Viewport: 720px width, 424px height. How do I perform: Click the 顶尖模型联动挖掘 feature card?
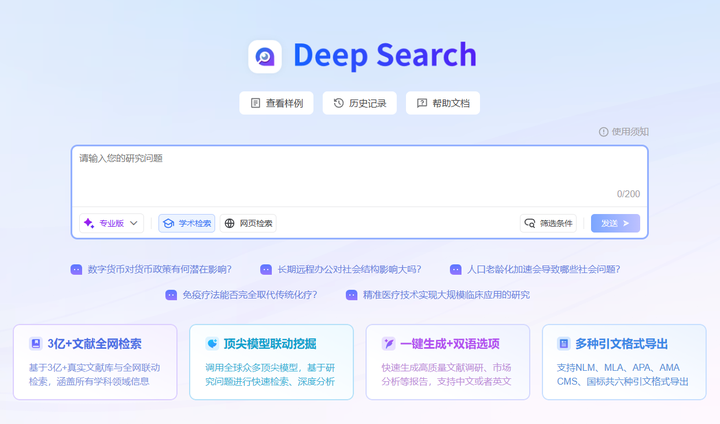(271, 362)
